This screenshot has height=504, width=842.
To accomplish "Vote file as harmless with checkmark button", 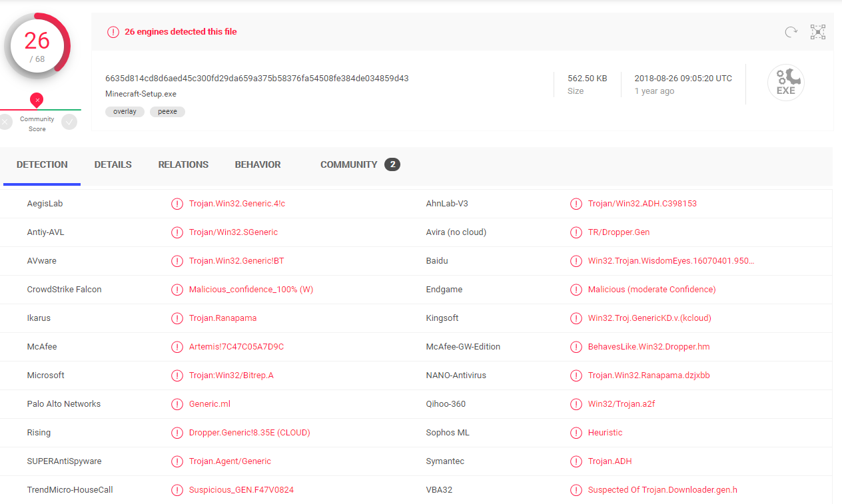I will click(x=69, y=122).
